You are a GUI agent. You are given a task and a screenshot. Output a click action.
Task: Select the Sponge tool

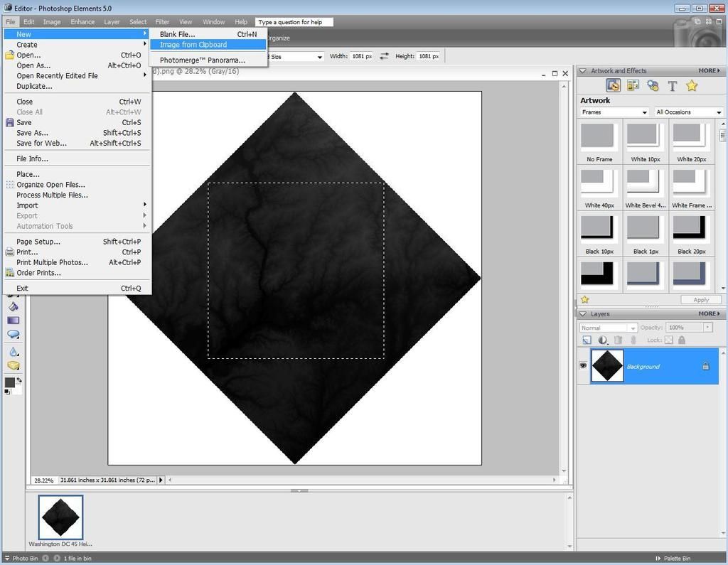point(14,365)
